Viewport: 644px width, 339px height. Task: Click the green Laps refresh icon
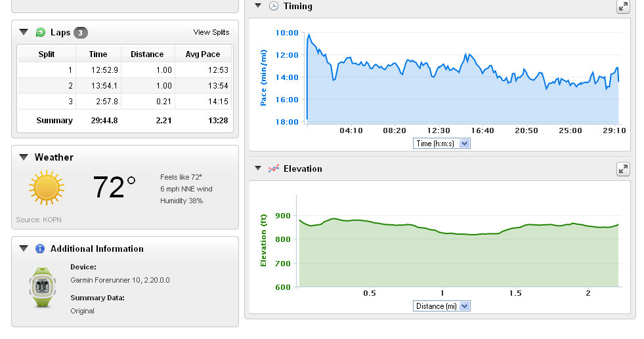[41, 32]
